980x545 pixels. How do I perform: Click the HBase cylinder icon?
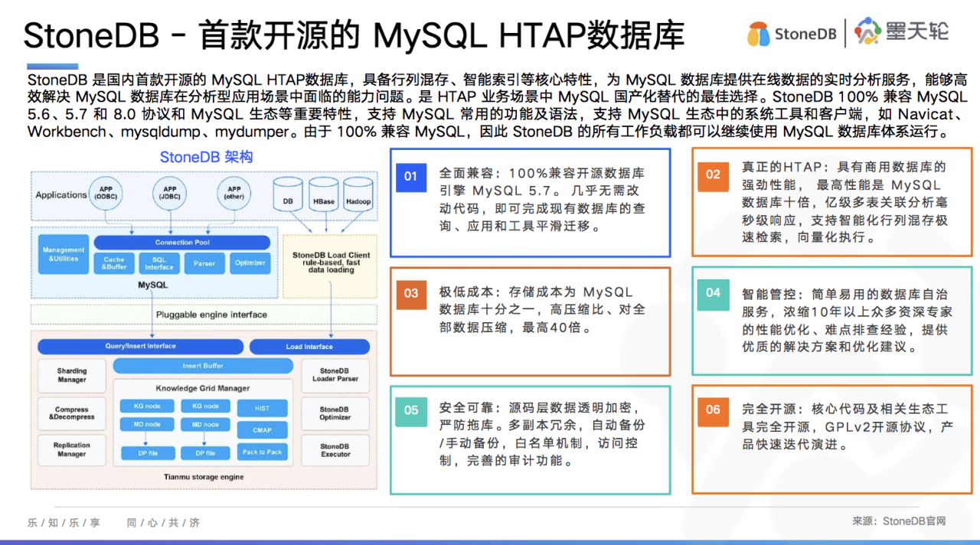click(323, 195)
